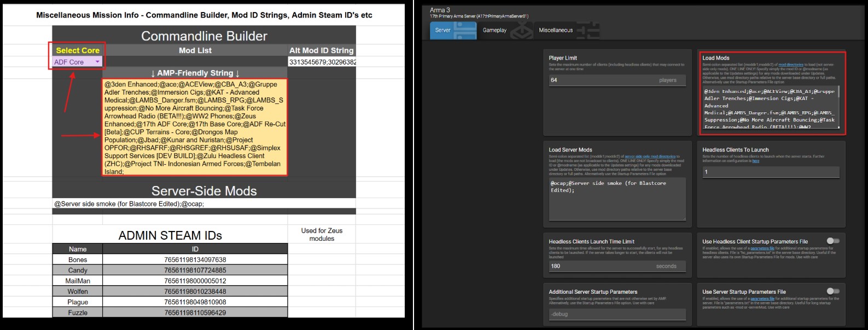Screen dimensions: 868x330
Task: Open the ADF Core dropdown in spreadsheet
Action: coord(77,62)
